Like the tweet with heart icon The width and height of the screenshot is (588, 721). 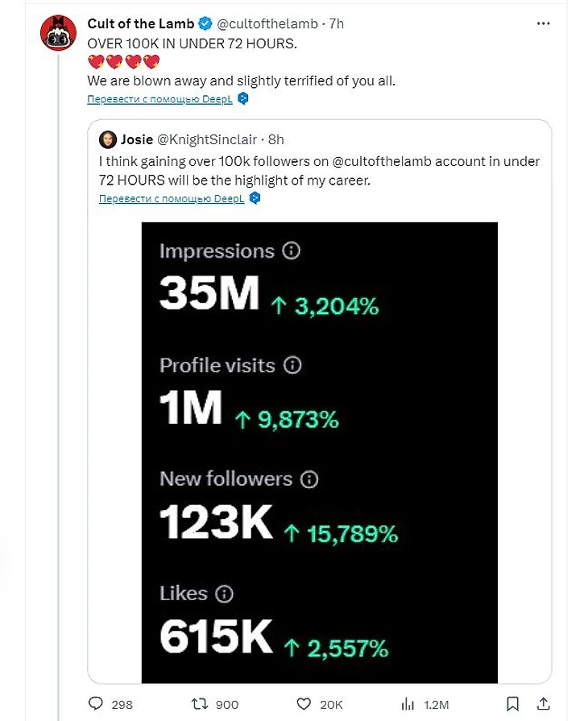pyautogui.click(x=304, y=704)
